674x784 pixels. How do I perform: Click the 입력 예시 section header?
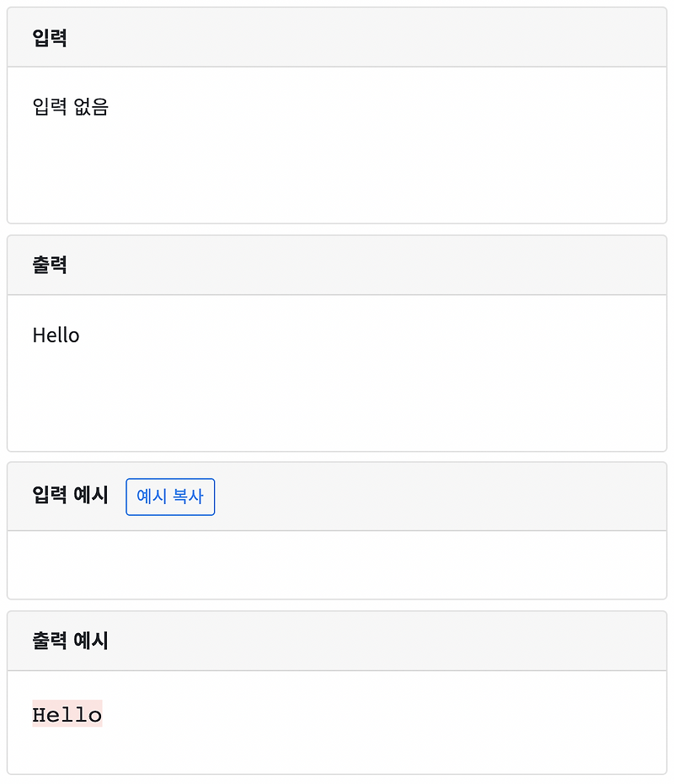pos(68,496)
